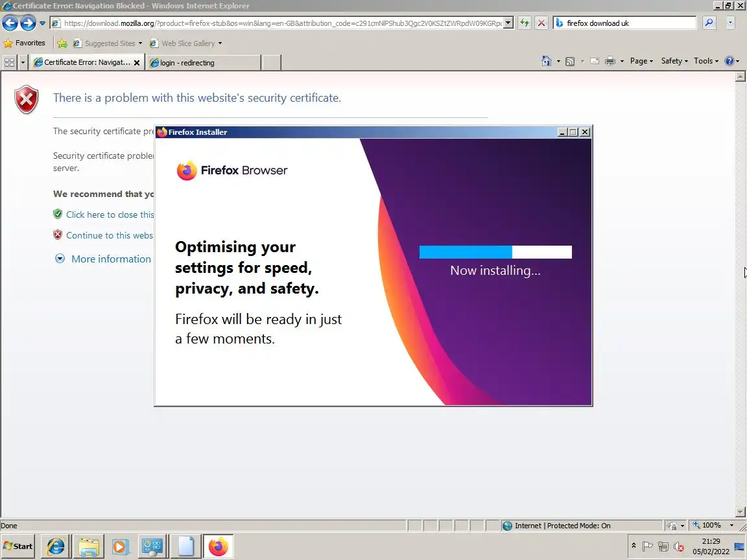Go to the Home page icon
The image size is (747, 560).
547,61
